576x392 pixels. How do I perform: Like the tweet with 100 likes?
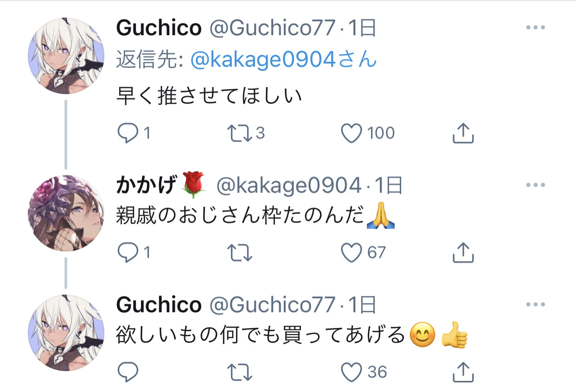(x=352, y=134)
